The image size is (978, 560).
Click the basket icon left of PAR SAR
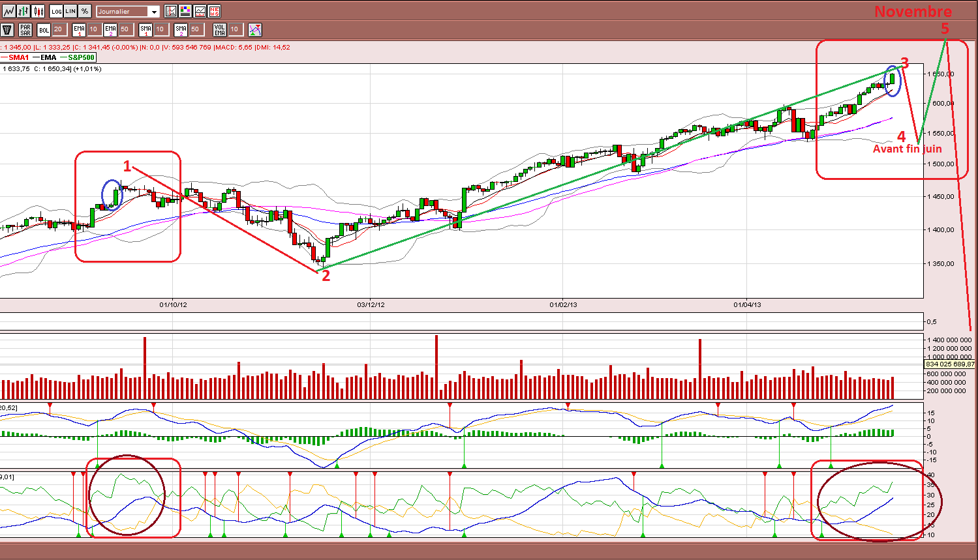[x=7, y=30]
